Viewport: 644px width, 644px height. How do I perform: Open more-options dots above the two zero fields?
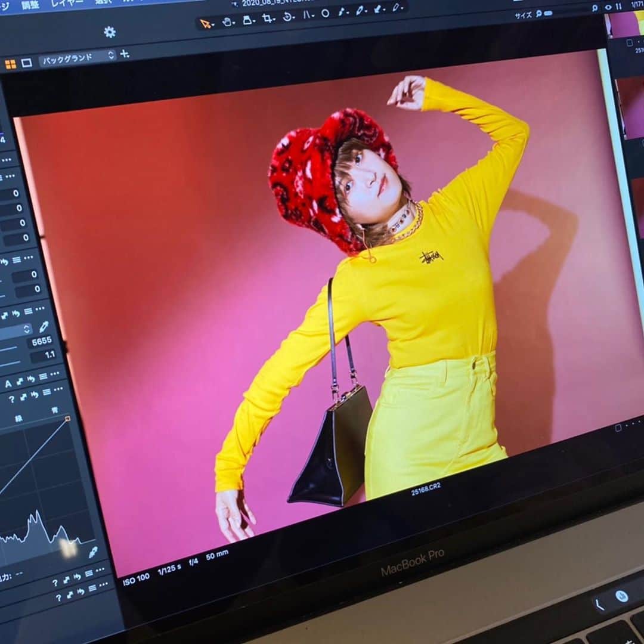coord(29,258)
